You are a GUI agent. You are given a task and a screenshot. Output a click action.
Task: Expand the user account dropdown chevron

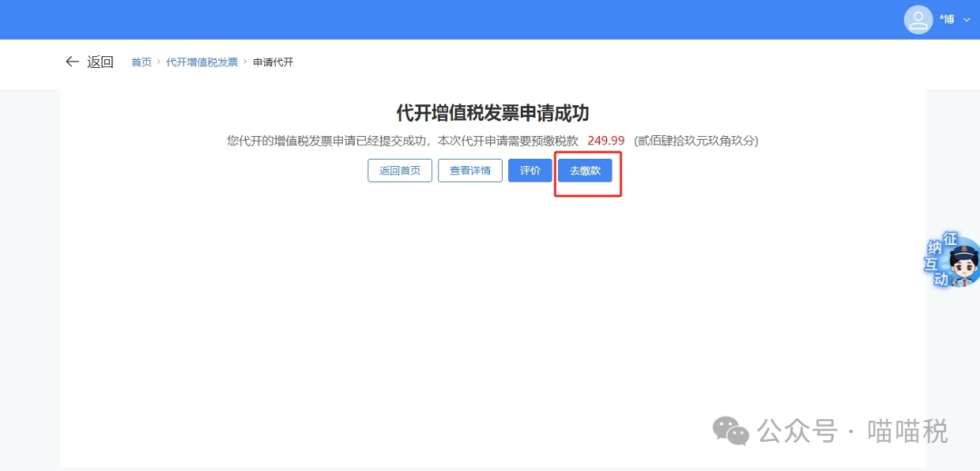967,21
